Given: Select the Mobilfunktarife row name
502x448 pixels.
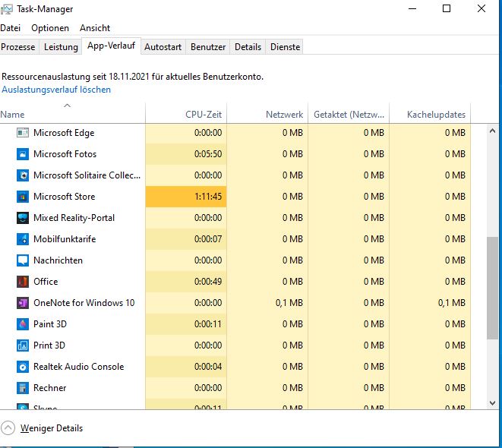Looking at the screenshot, I should (65, 239).
